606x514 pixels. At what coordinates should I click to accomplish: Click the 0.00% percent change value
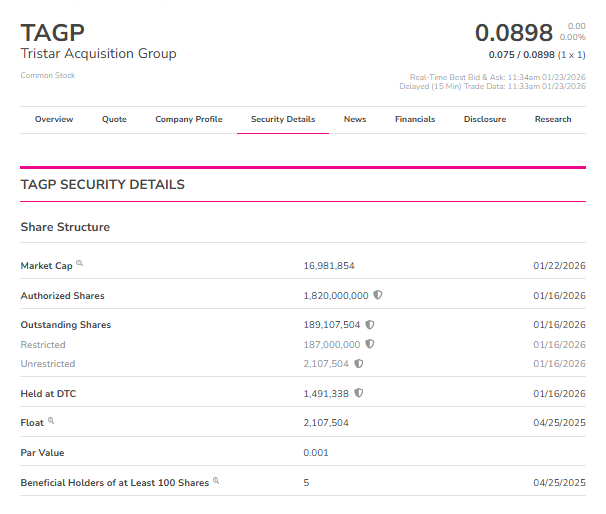pyautogui.click(x=572, y=37)
